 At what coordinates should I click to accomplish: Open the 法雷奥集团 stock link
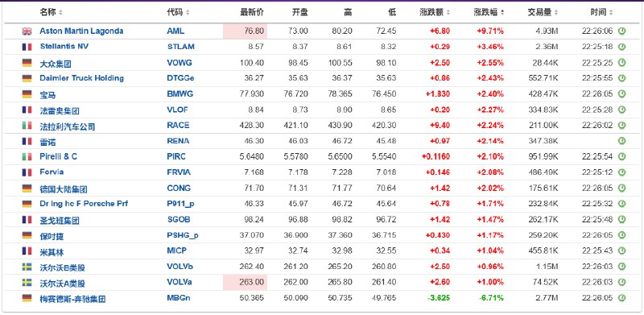[x=60, y=110]
